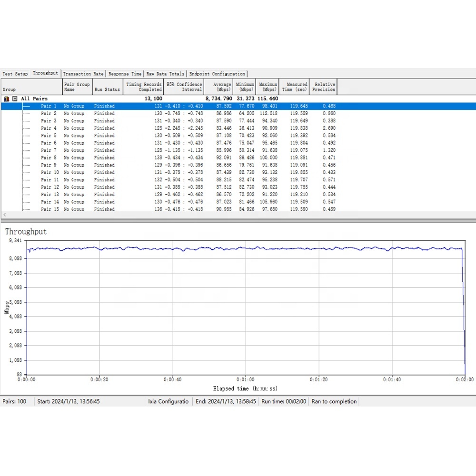Click the Ran to completion status
The image size is (476, 476).
[x=334, y=401]
